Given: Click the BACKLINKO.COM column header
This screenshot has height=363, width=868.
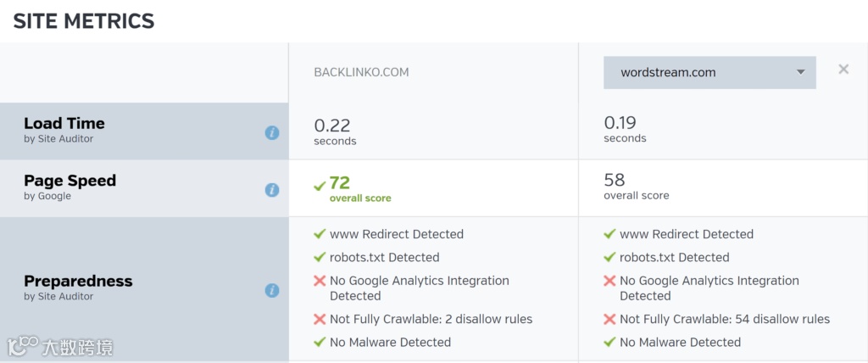Looking at the screenshot, I should 361,73.
